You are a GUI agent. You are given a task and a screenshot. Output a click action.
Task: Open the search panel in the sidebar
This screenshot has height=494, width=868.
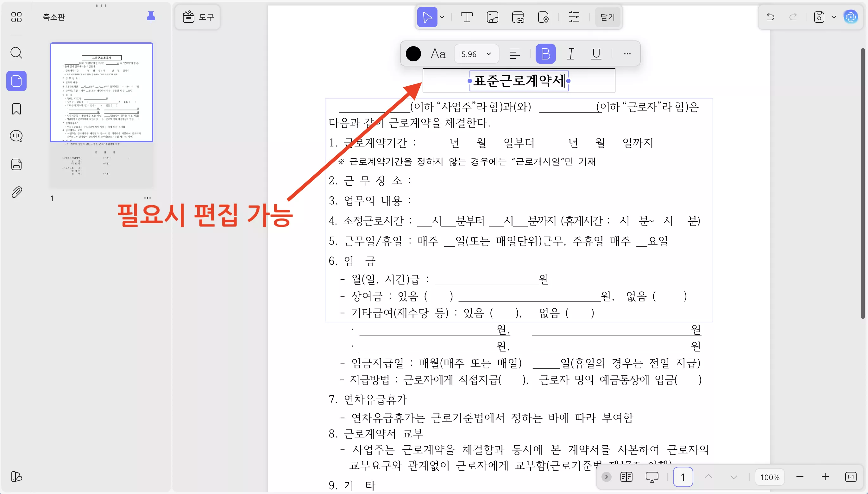click(16, 53)
